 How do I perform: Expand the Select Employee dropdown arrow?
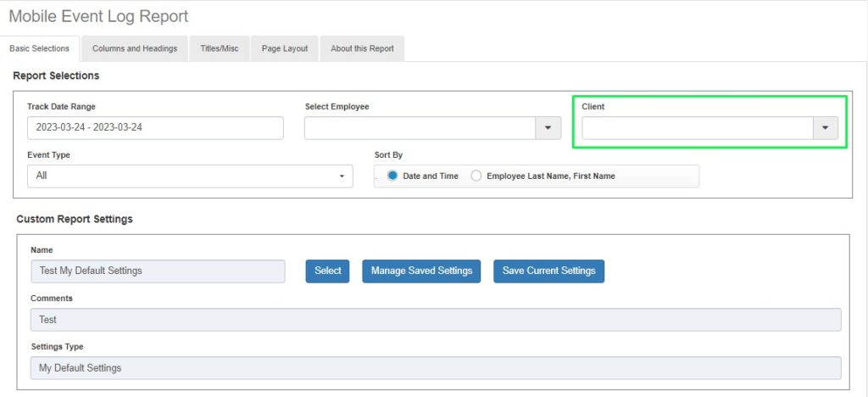click(548, 128)
